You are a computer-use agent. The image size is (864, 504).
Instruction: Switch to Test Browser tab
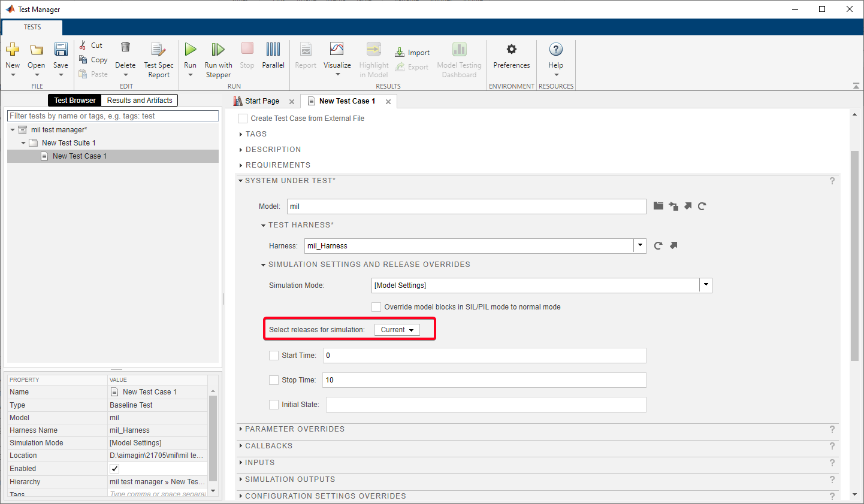coord(74,101)
